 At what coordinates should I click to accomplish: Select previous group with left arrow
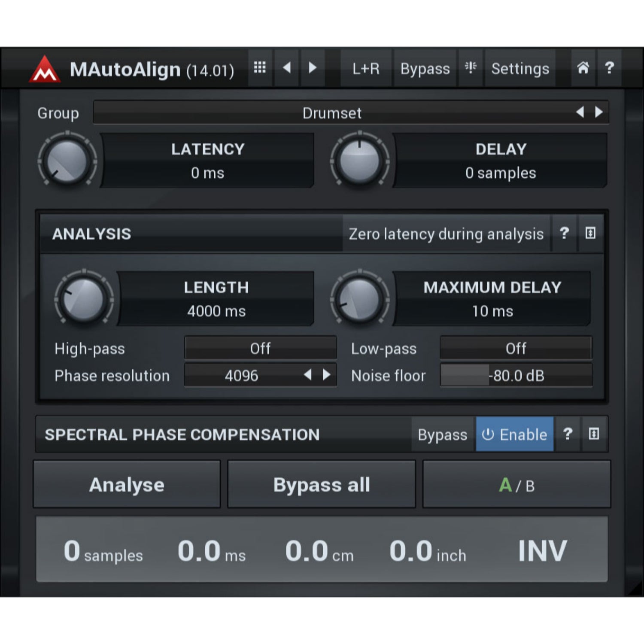tap(580, 112)
